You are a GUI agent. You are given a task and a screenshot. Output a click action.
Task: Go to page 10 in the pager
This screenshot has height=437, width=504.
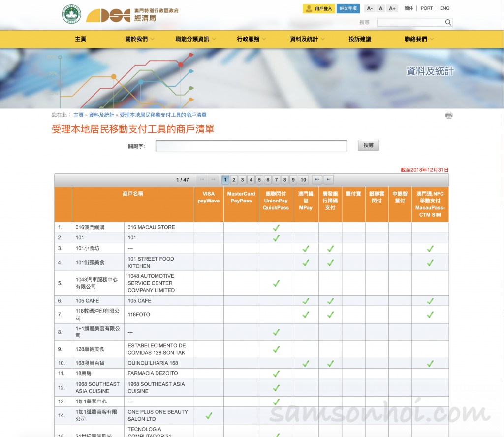303,179
